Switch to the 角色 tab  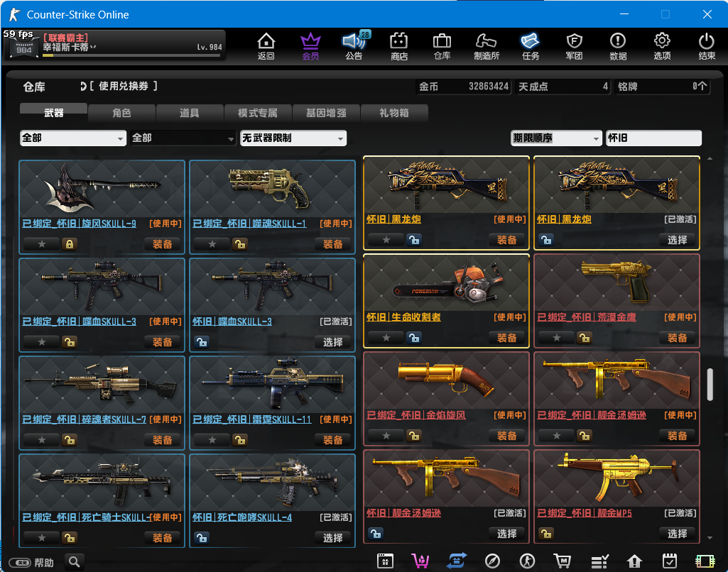click(121, 113)
